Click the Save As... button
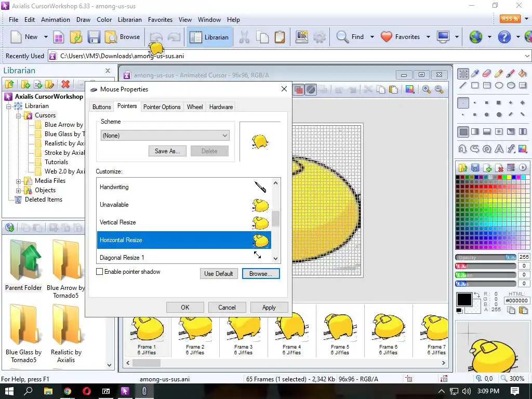532x399 pixels. 167,151
